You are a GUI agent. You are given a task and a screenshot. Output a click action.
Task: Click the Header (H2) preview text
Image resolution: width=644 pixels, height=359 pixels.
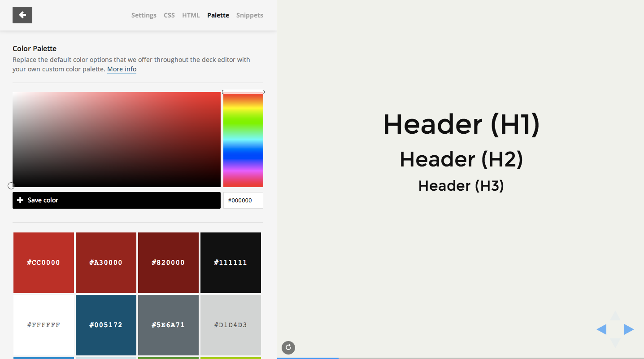coord(461,159)
